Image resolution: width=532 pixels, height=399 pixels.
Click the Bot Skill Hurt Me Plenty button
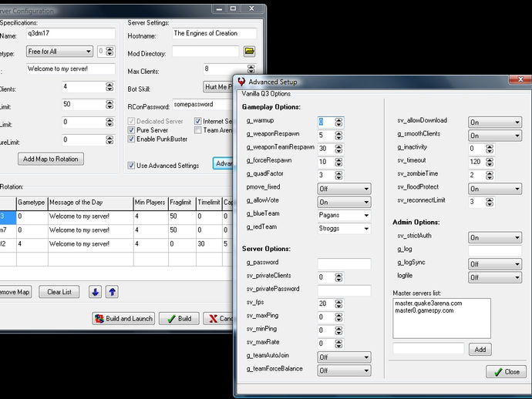pos(218,87)
